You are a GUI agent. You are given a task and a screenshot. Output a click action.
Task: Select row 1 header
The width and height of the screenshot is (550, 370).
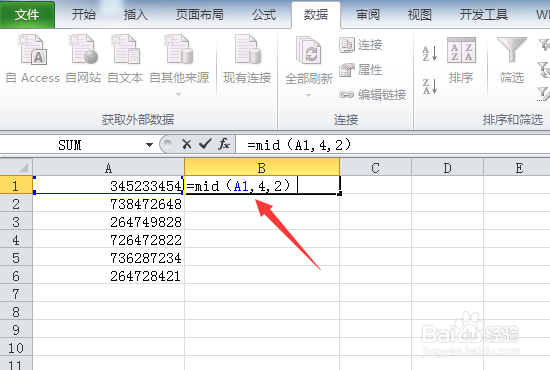pyautogui.click(x=16, y=185)
